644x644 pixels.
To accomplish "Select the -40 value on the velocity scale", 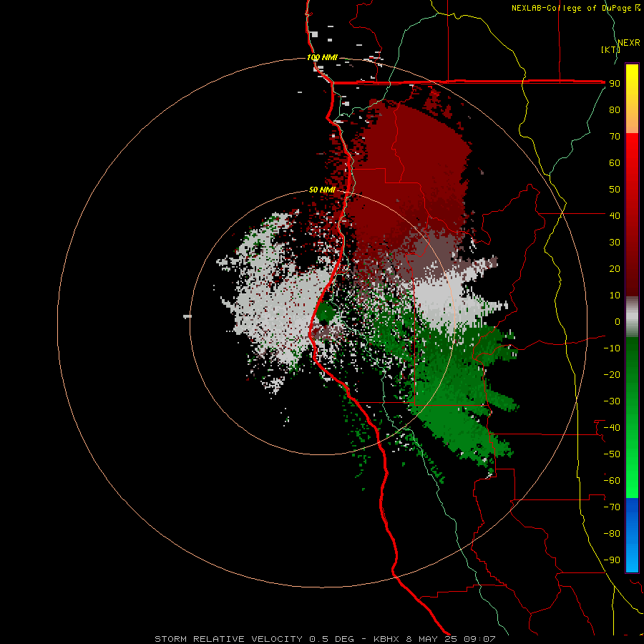I will pos(612,428).
